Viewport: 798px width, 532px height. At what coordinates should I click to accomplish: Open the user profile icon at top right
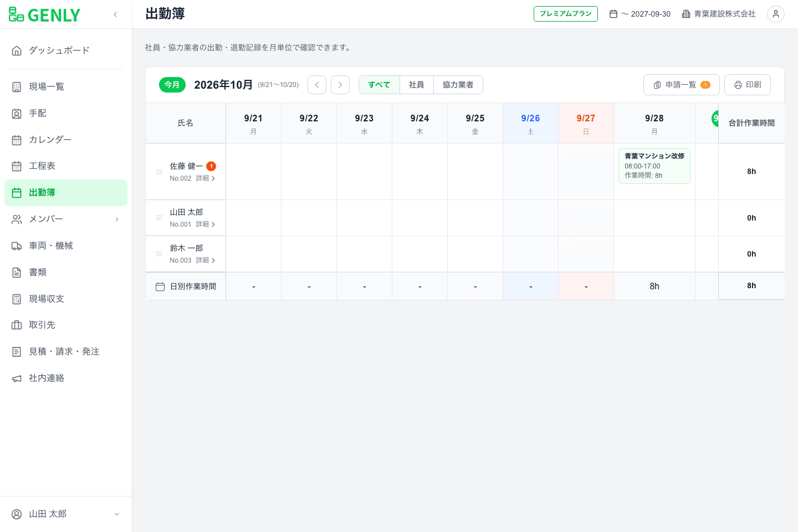click(776, 14)
